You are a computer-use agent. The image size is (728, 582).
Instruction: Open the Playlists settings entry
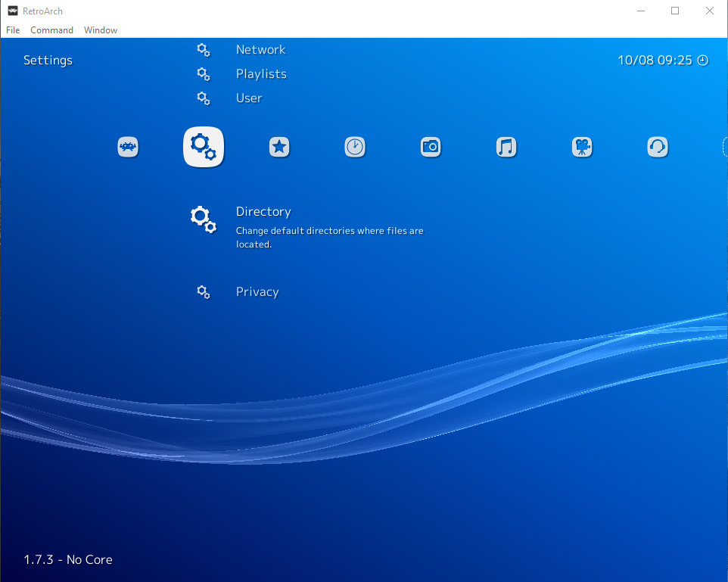coord(261,74)
